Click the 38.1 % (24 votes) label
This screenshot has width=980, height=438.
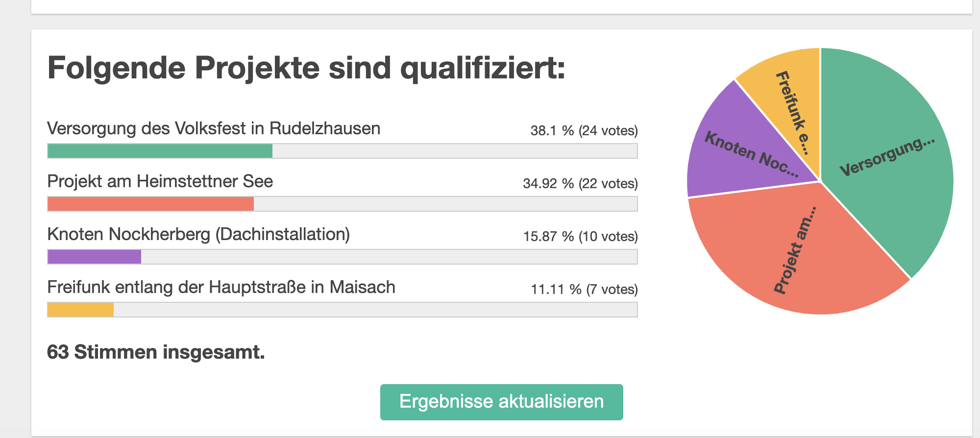[x=584, y=131]
